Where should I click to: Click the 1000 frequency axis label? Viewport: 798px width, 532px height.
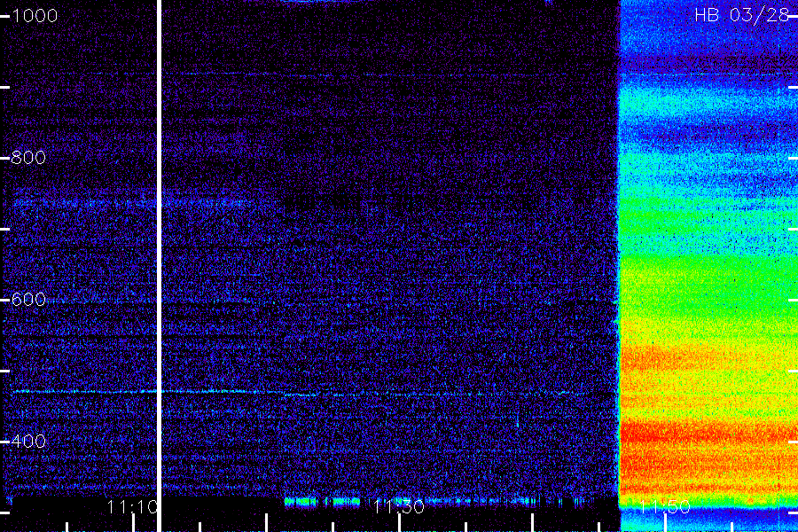click(x=35, y=16)
